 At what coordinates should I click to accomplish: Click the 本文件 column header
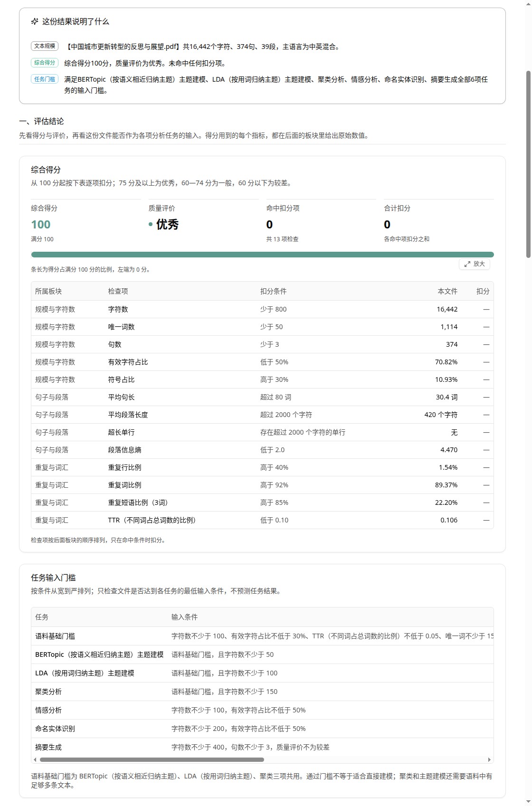point(447,291)
